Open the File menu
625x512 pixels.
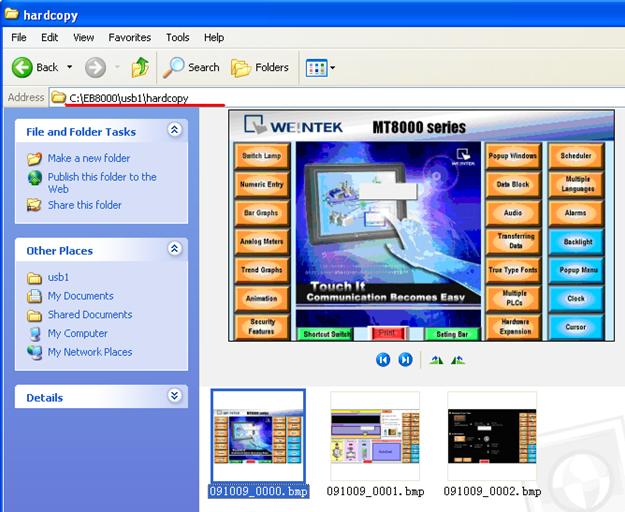[19, 37]
